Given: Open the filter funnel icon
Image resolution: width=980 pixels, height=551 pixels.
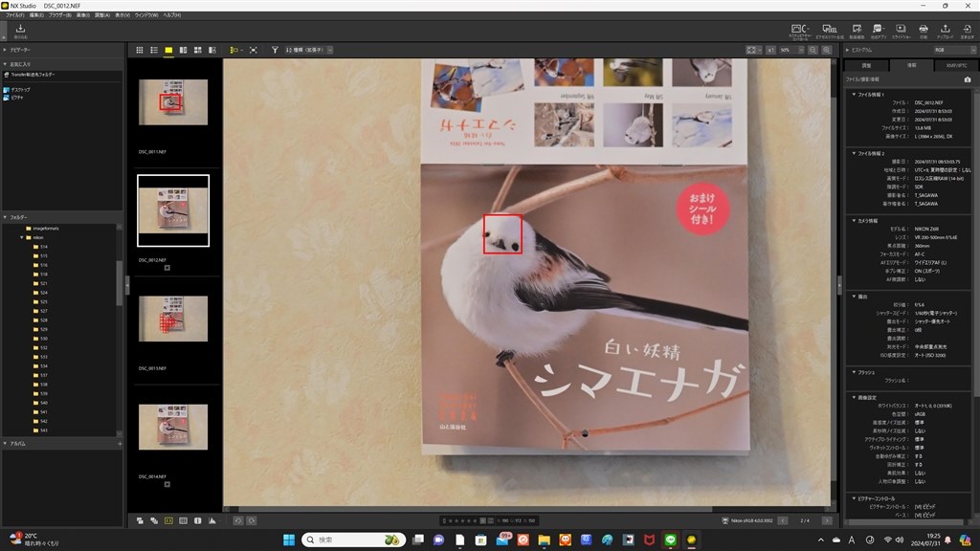Looking at the screenshot, I should coord(275,50).
